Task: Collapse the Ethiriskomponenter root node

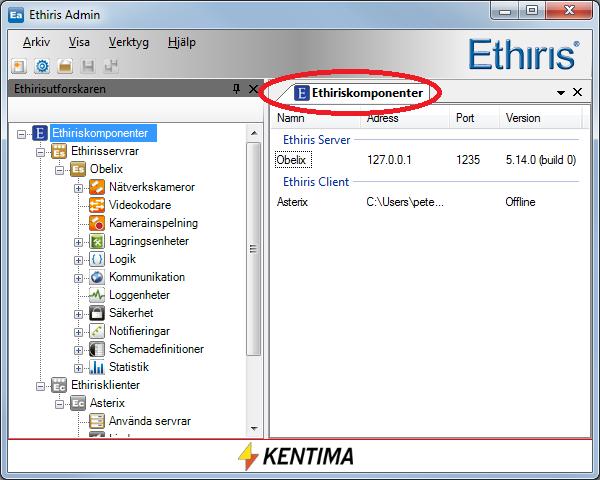Action: click(x=21, y=134)
